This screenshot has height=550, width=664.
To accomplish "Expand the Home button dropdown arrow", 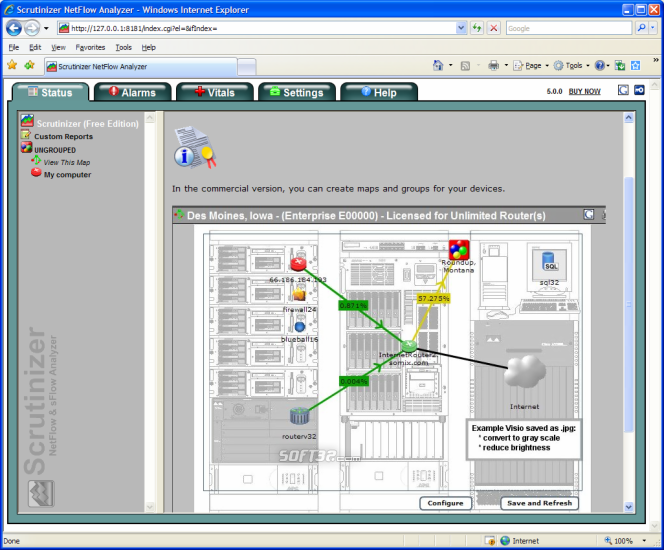I will [x=451, y=65].
